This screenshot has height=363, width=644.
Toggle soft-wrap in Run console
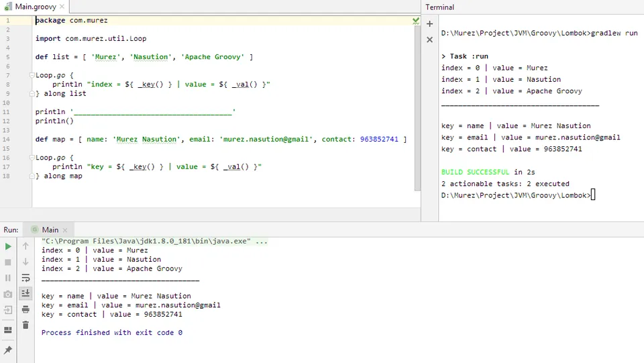(25, 278)
